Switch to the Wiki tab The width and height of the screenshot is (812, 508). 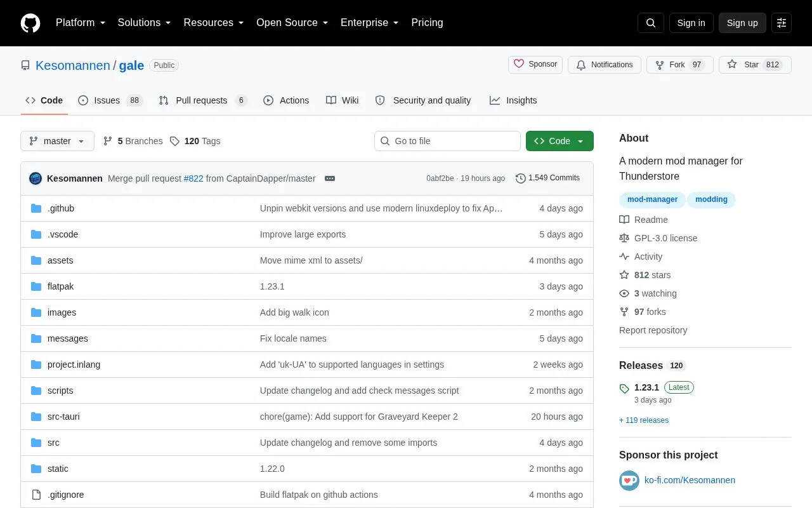(343, 100)
